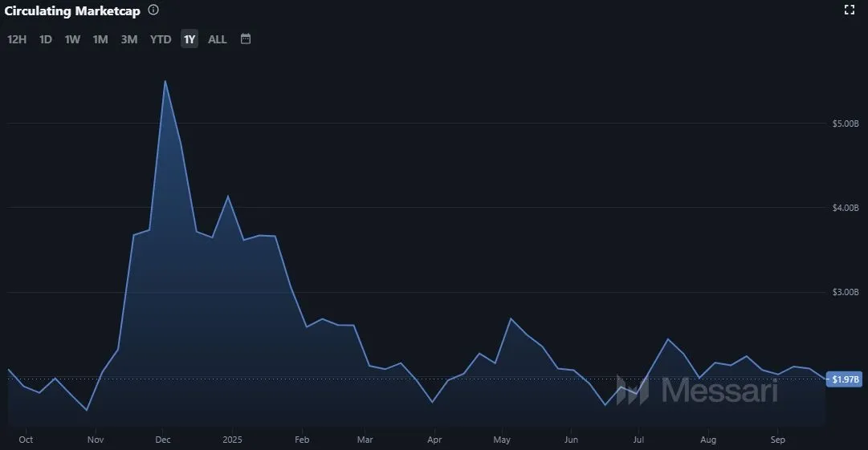Click the Circulating Marketcap title
This screenshot has height=450, width=868.
click(72, 10)
